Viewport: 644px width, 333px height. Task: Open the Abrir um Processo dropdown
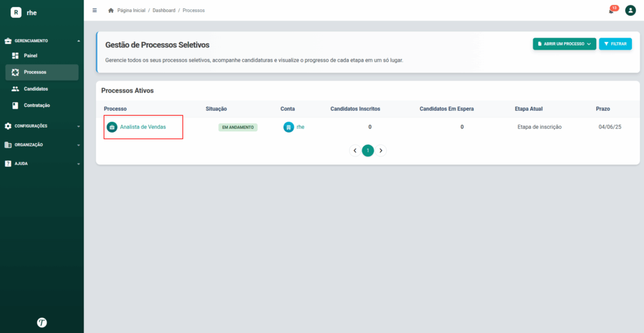coord(564,44)
